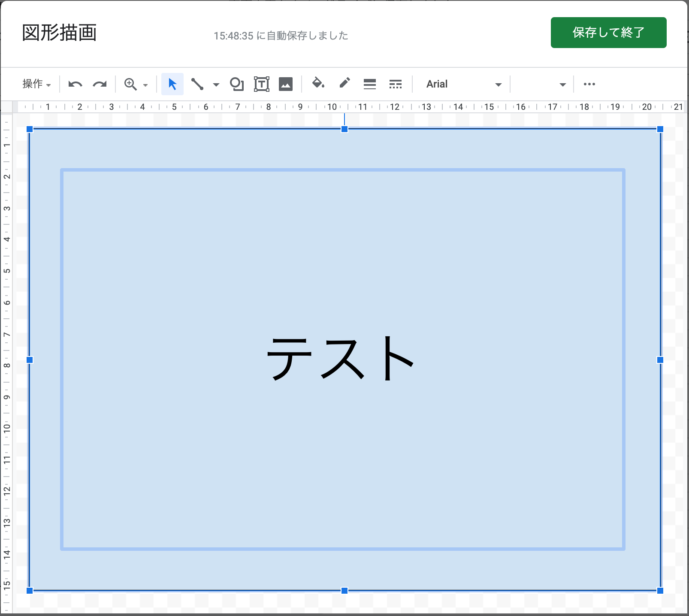Click the right-middle selection handle
Screen dimensions: 689x616
tap(660, 360)
